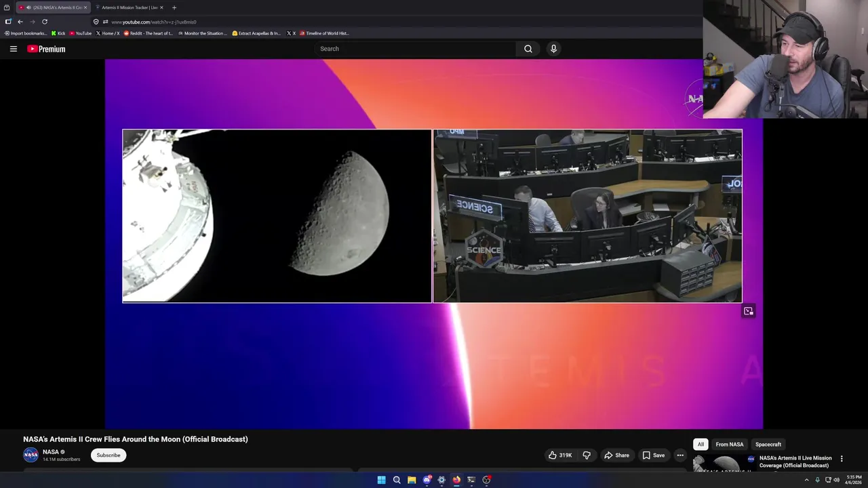Switch to Artemis II Mission Tracker tab
Screen dimensions: 868x488
click(128, 7)
